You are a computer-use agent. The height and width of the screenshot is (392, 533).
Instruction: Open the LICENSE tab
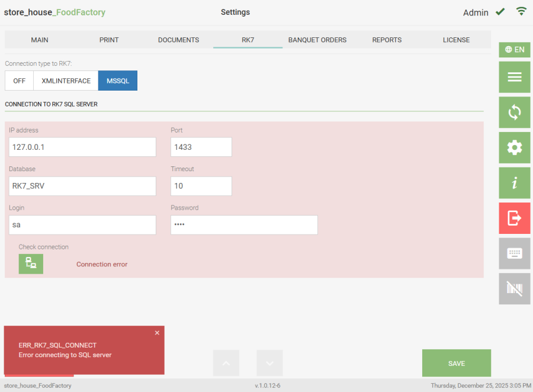(456, 40)
